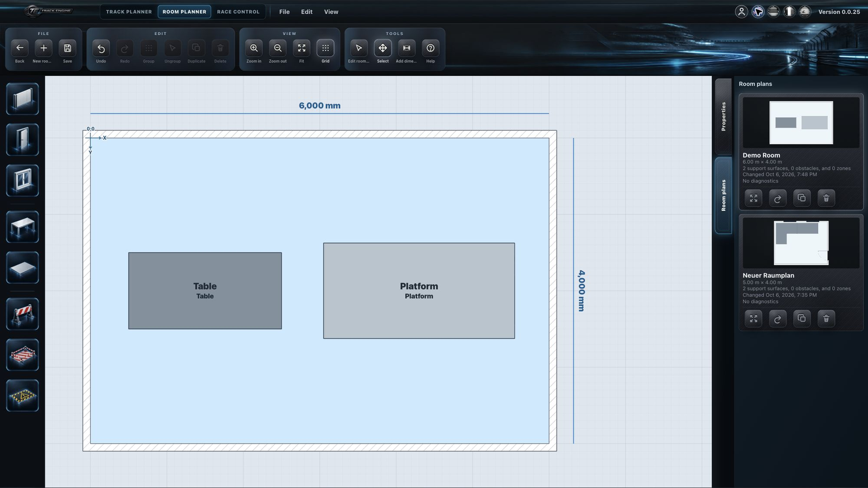This screenshot has height=488, width=868.
Task: Select the flat platform palette icon
Action: (x=22, y=268)
